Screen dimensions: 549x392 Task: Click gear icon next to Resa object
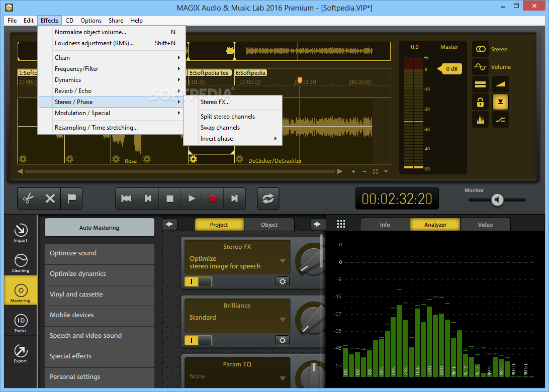click(116, 159)
